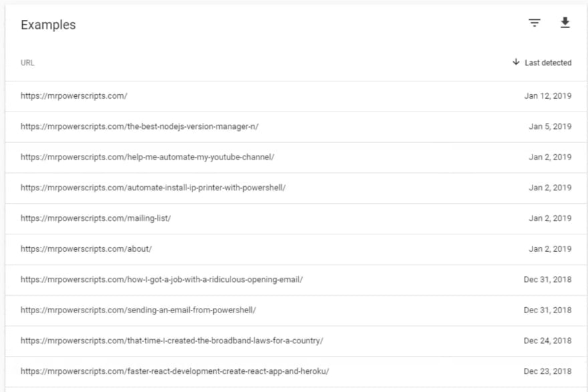Image resolution: width=588 pixels, height=392 pixels.
Task: Click the Dec 24, 2018 date cell
Action: tap(547, 341)
